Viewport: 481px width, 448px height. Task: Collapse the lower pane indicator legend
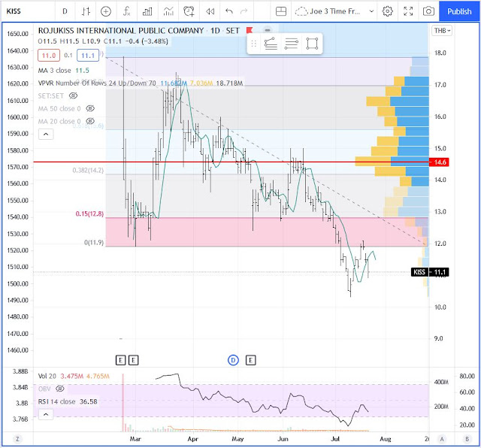[x=46, y=415]
